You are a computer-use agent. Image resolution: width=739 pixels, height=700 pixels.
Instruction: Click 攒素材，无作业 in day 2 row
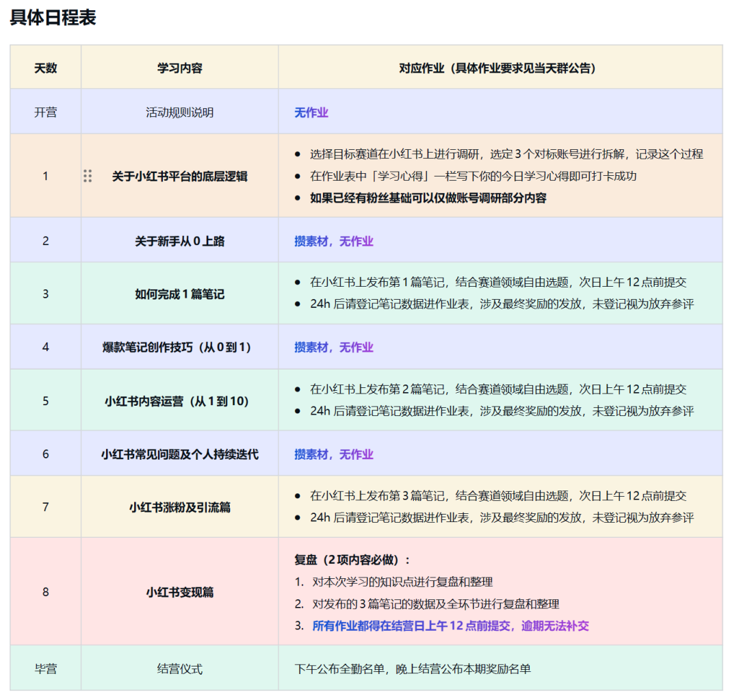334,241
